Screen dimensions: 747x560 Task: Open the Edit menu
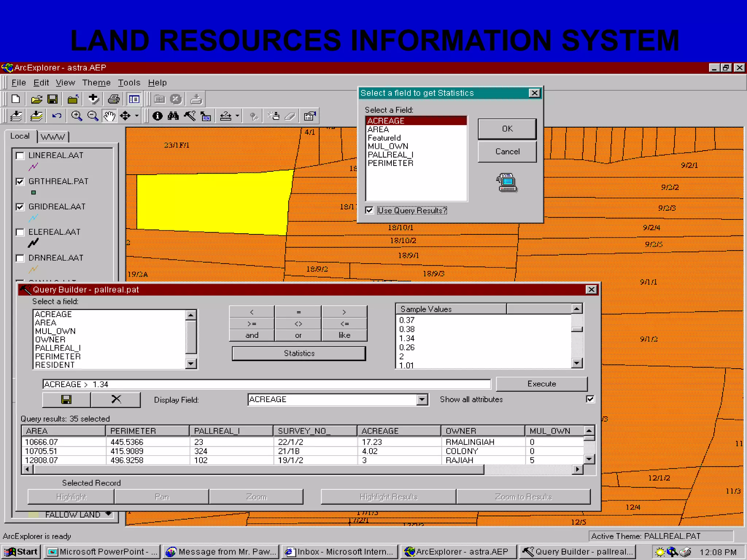click(x=41, y=83)
